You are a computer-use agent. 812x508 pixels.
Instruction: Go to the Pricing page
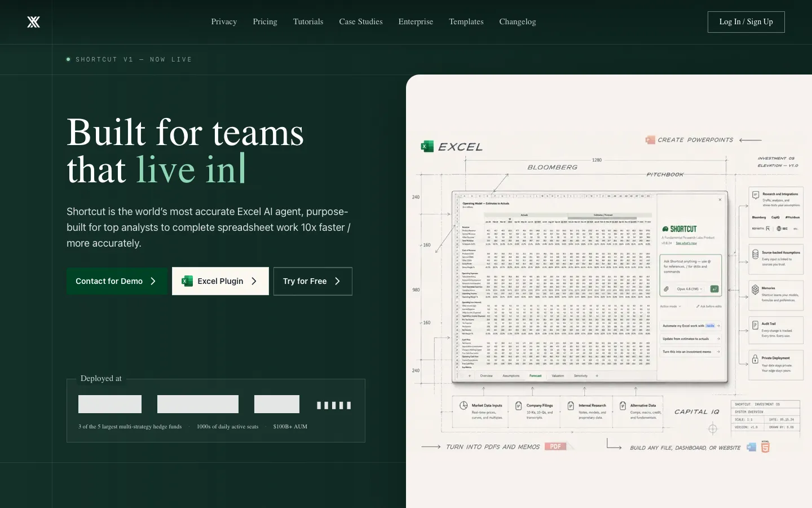coord(265,22)
